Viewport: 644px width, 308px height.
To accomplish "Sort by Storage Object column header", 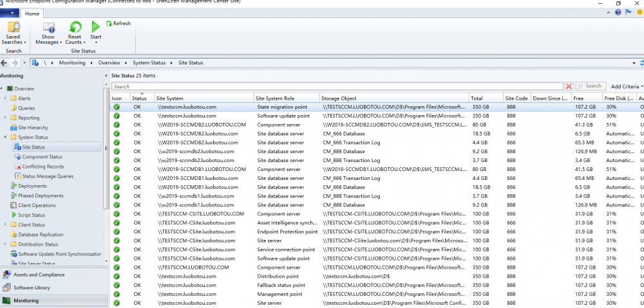I will 394,98.
